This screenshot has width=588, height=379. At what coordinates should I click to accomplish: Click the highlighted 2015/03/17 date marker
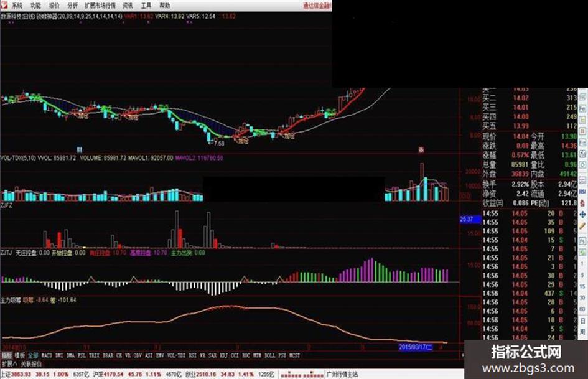click(x=416, y=347)
